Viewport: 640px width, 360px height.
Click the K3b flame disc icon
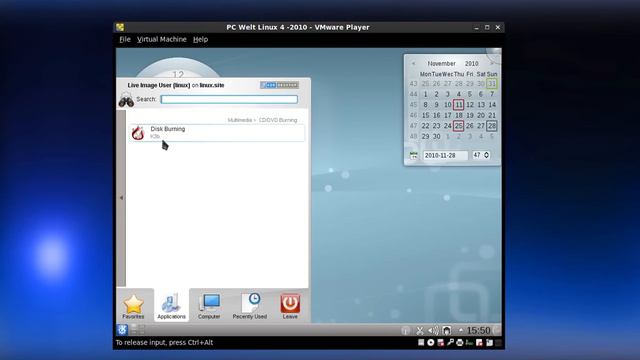coord(138,133)
